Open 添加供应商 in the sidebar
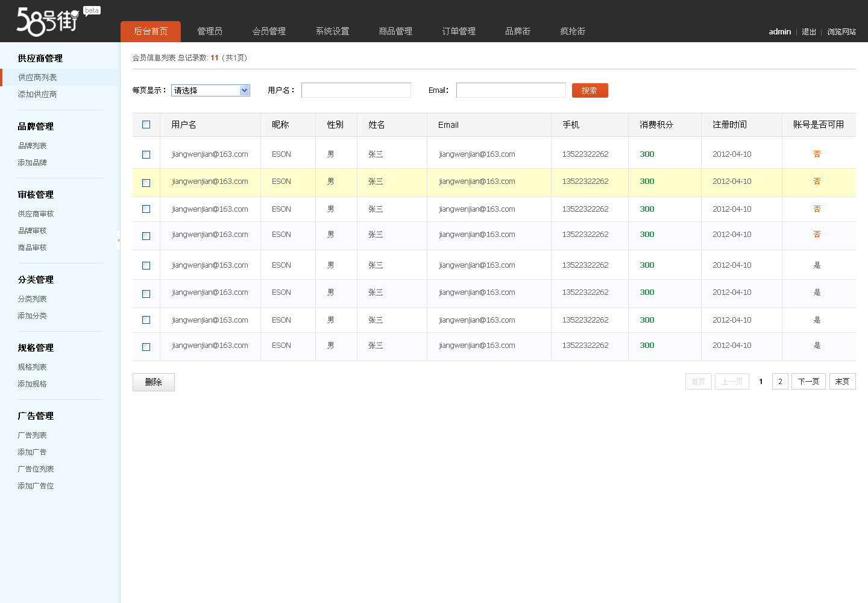Viewport: 868px width, 603px height. [x=37, y=94]
